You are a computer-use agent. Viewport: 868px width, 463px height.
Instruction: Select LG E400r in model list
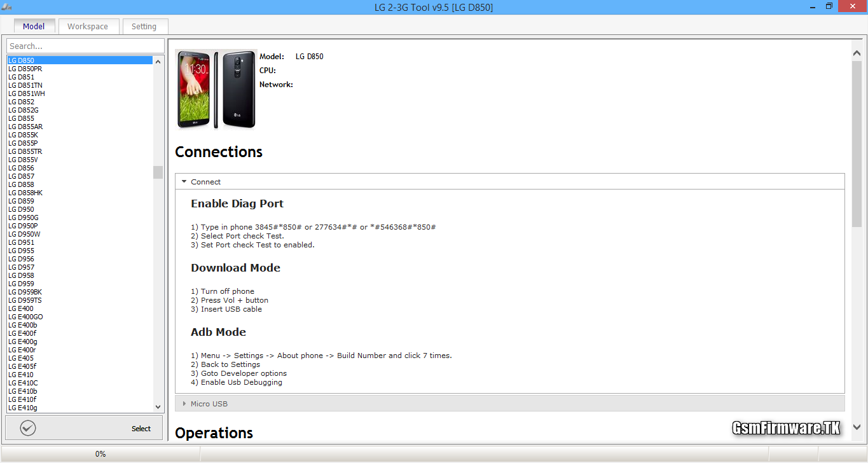coord(79,350)
